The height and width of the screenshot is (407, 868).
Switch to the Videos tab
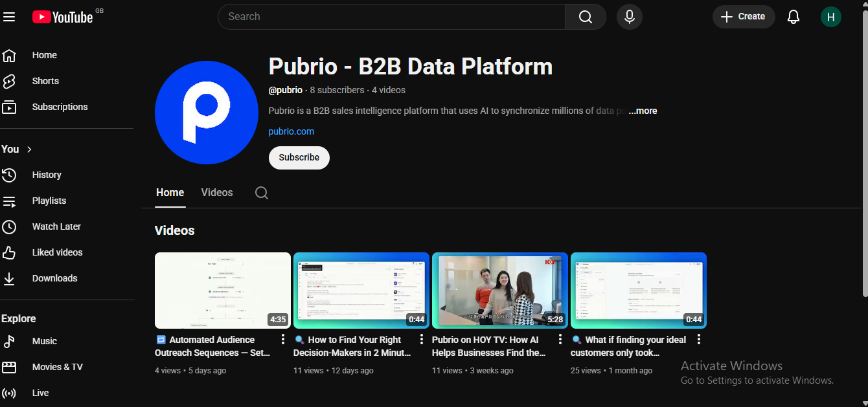pyautogui.click(x=216, y=192)
